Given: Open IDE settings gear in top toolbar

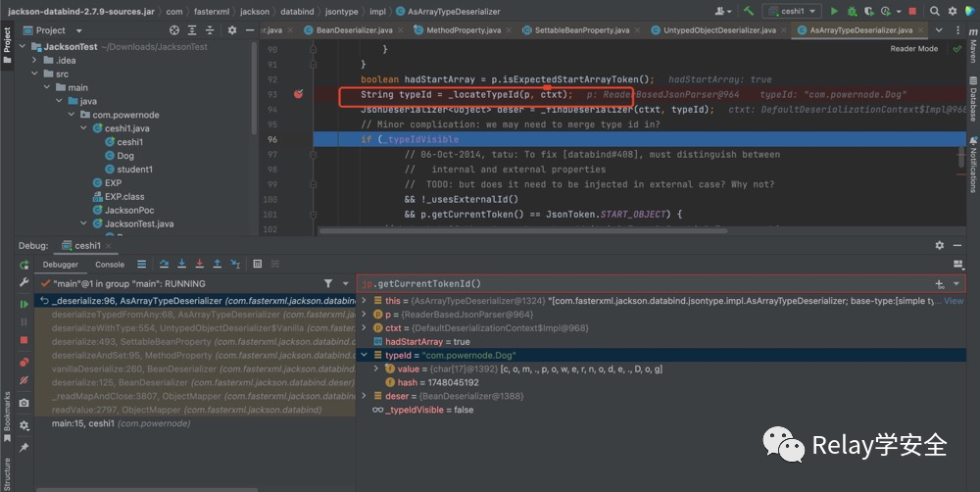Looking at the screenshot, I should click(953, 11).
